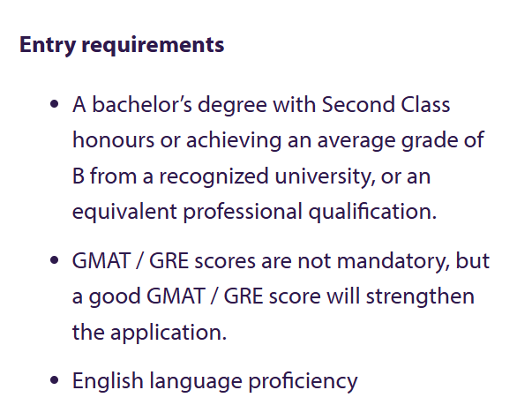The image size is (532, 420).
Task: Click the bullet point before 'GMAT / GRE scores'
Action: [x=55, y=260]
